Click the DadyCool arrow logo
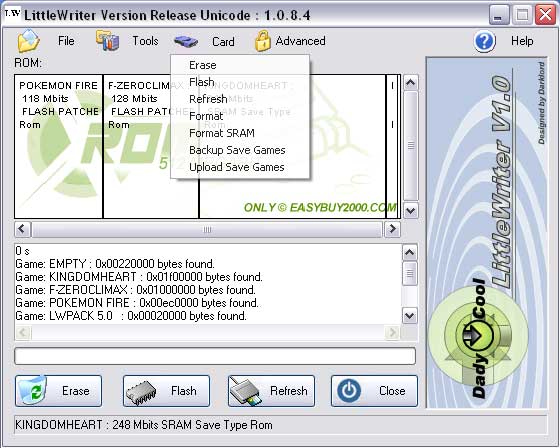Screen dimensions: 560x448 coord(478,336)
